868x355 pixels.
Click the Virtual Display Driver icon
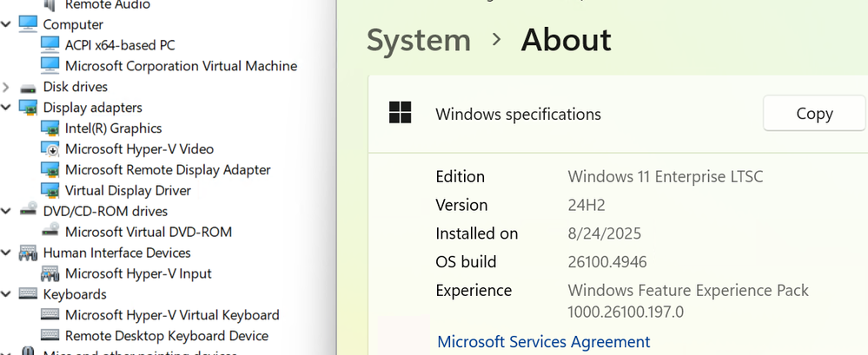tap(50, 191)
